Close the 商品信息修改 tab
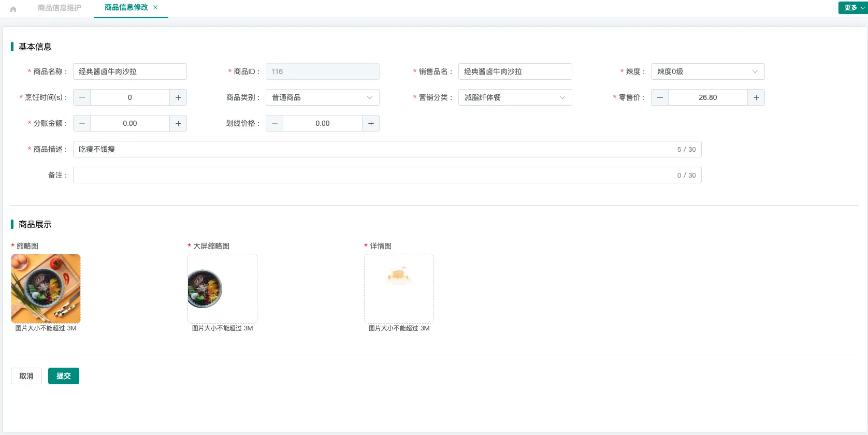 [x=155, y=7]
